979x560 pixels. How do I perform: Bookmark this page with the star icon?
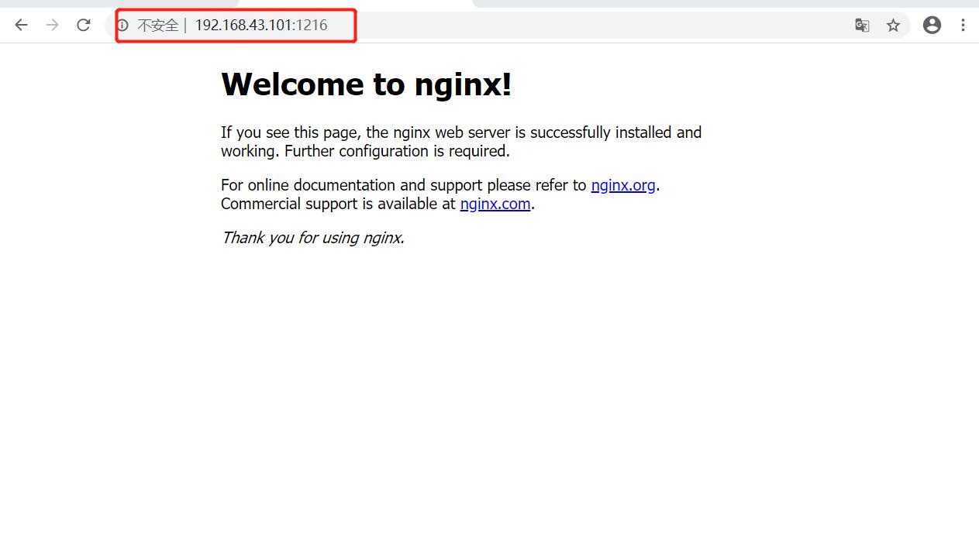(894, 25)
